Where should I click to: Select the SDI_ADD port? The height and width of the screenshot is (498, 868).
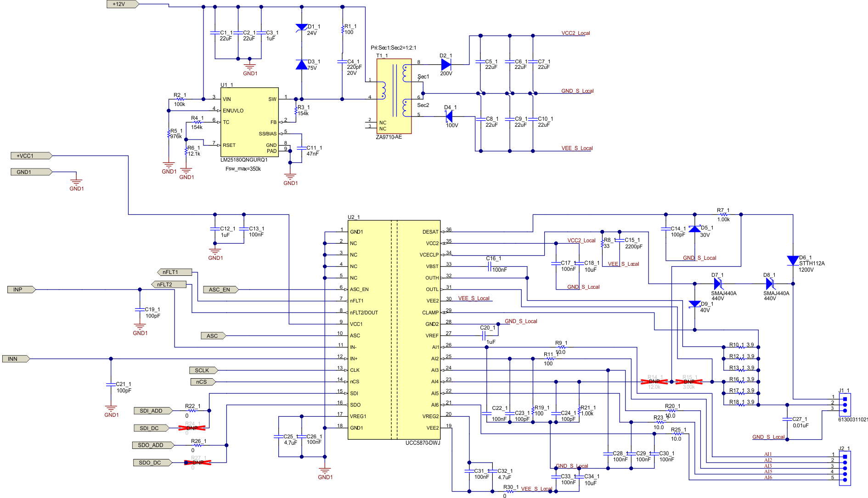(x=154, y=411)
